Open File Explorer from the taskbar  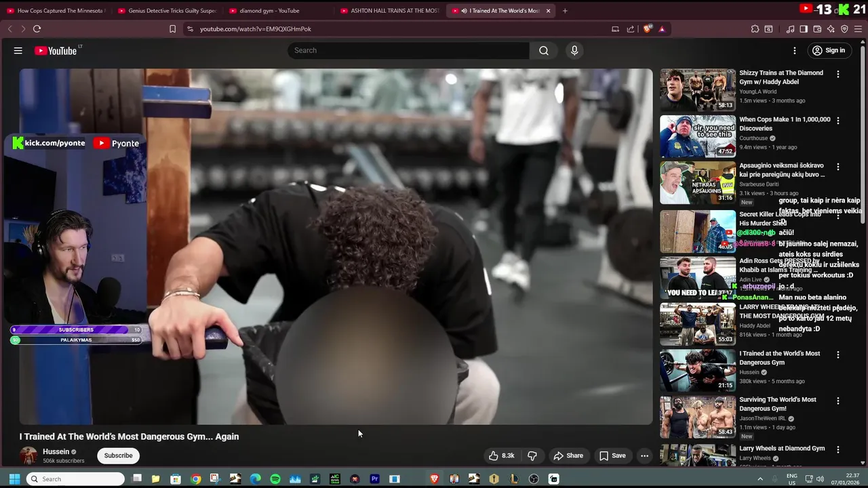pos(155,479)
